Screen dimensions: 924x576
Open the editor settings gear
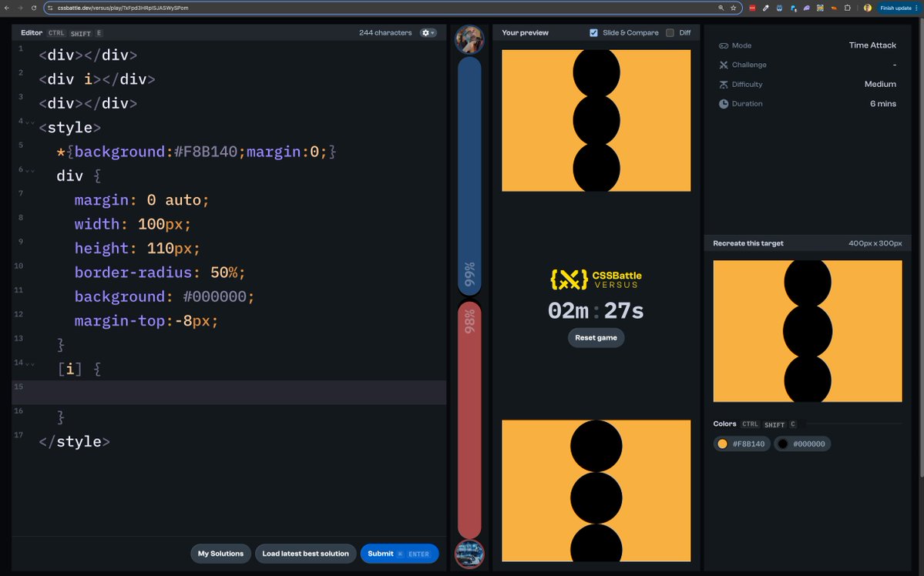[427, 32]
